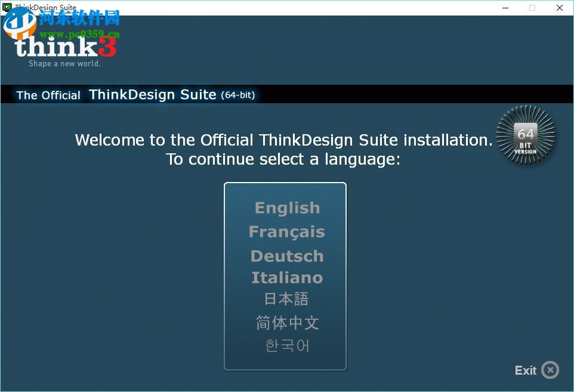Image resolution: width=574 pixels, height=392 pixels.
Task: Pick Italiano as the language
Action: click(288, 277)
